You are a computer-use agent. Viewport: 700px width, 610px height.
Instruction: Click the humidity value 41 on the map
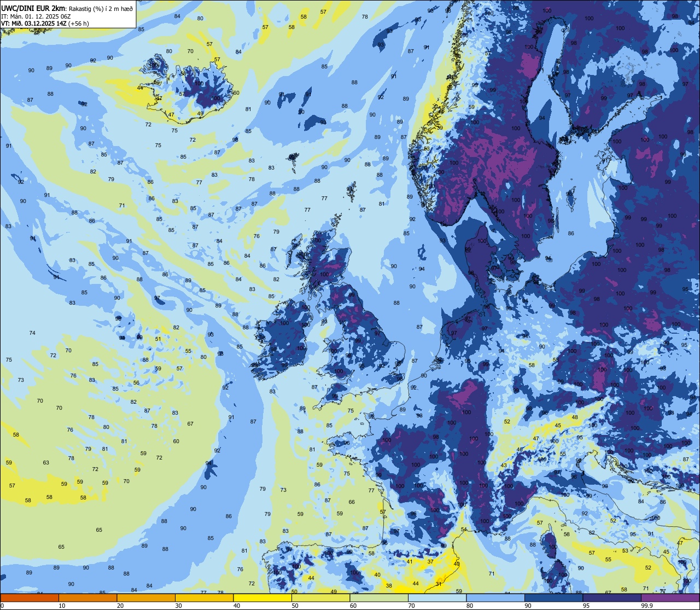(x=409, y=561)
